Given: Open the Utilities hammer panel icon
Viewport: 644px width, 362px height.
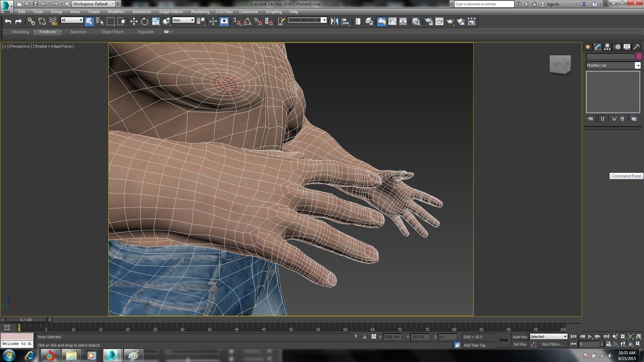Looking at the screenshot, I should (636, 47).
